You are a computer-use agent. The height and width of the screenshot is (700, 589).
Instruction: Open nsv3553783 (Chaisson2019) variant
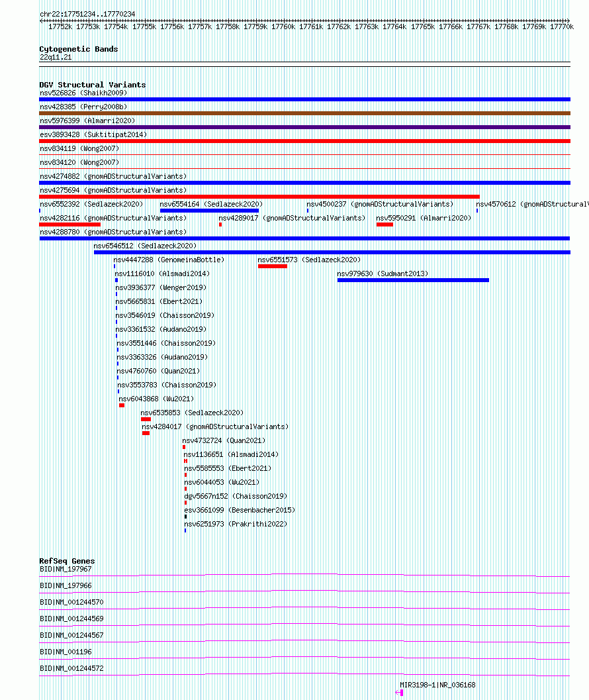click(x=167, y=384)
